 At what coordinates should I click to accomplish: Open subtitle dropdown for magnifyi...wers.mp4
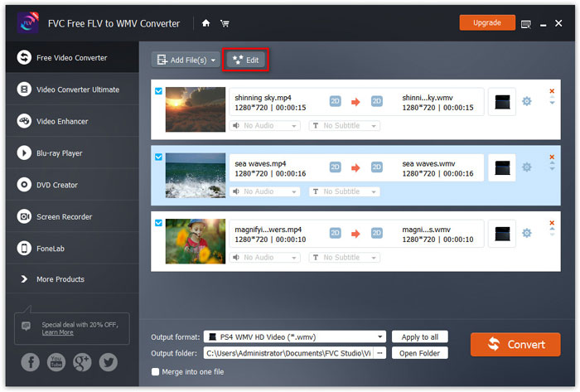345,258
